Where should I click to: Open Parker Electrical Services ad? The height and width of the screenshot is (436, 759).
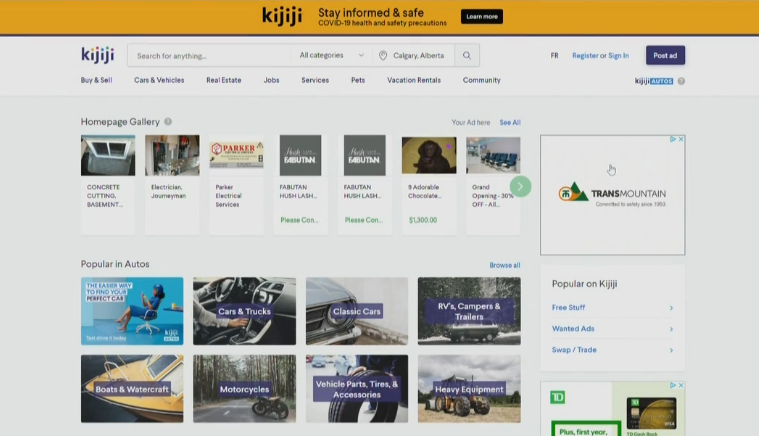pyautogui.click(x=236, y=185)
